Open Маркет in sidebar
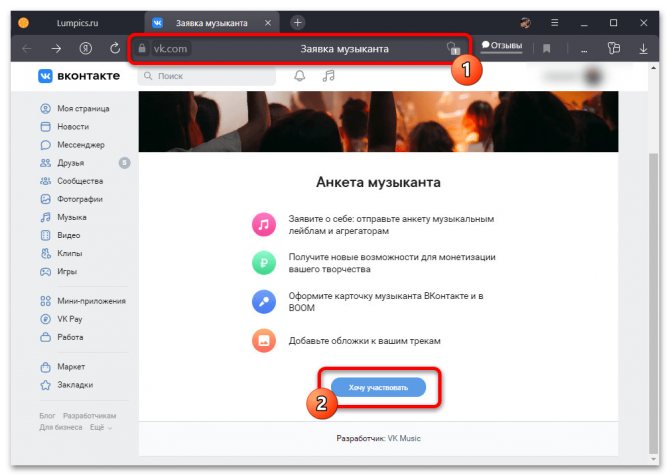Screen dimensions: 670x476 point(62,367)
